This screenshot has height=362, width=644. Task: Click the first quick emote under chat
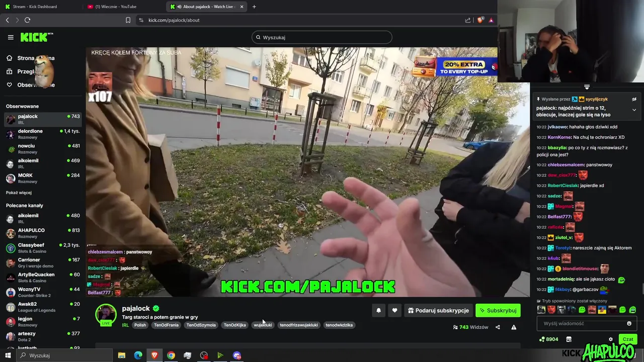pos(541,310)
